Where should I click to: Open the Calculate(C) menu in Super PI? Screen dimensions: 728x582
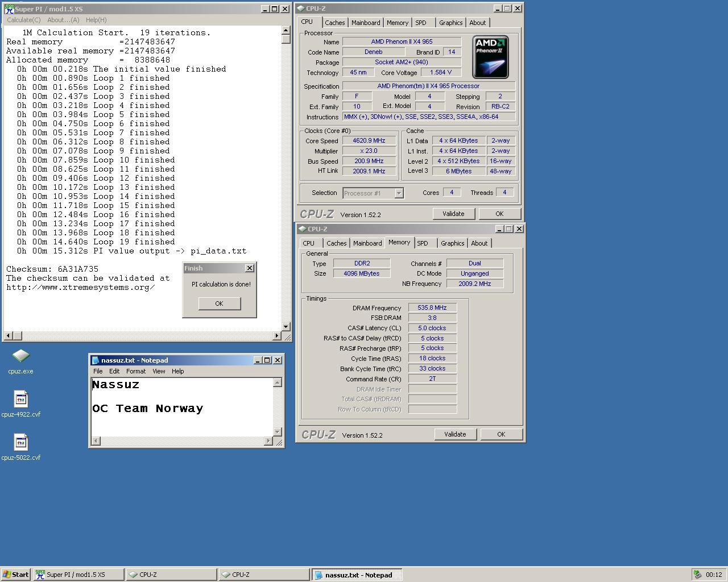tap(23, 20)
